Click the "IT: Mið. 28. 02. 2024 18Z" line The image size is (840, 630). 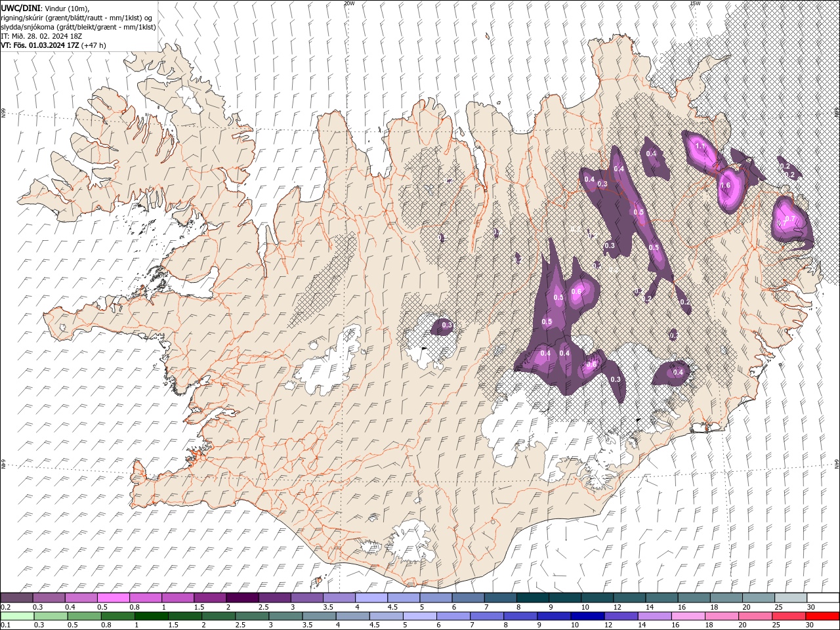(42, 36)
